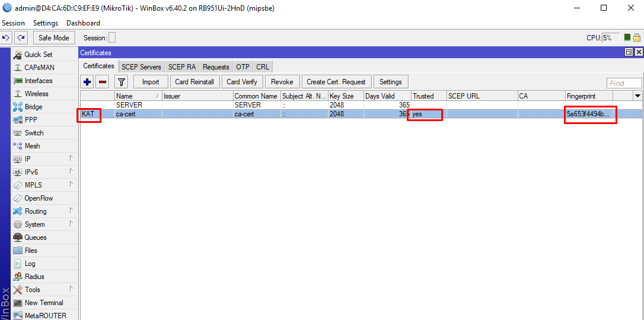This screenshot has width=644, height=320.
Task: Open the Dashboard menu
Action: pos(84,23)
